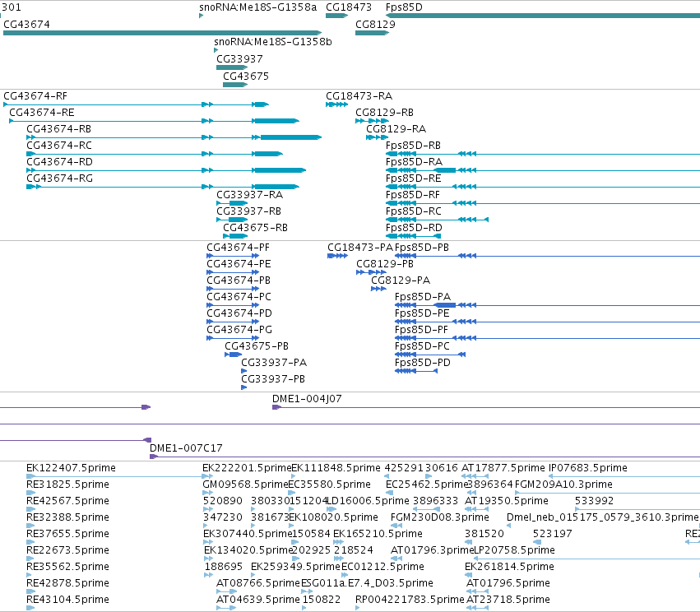The height and width of the screenshot is (612, 700).
Task: Click transcript CG18473-RA
Action: click(x=336, y=104)
